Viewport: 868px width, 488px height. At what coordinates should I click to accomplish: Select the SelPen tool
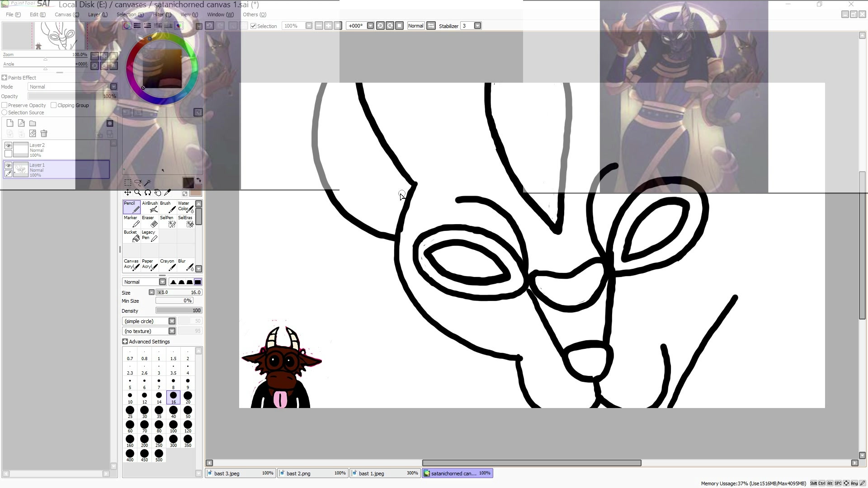coord(168,221)
